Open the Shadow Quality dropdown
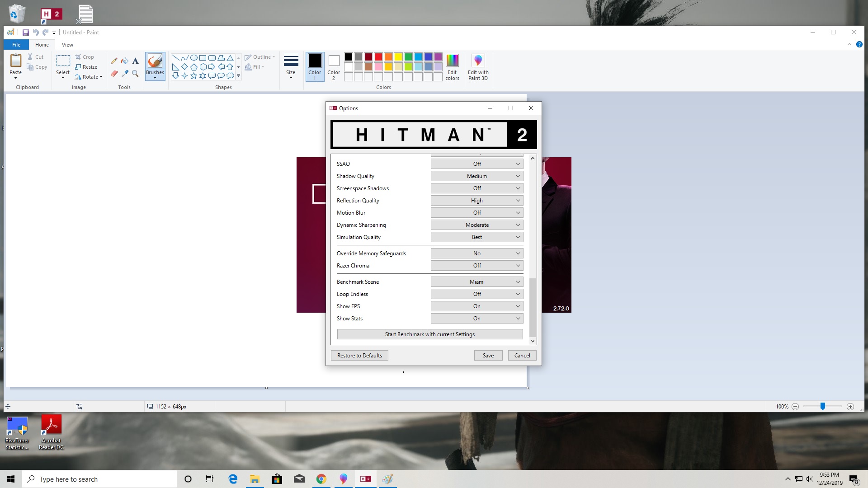 click(477, 176)
